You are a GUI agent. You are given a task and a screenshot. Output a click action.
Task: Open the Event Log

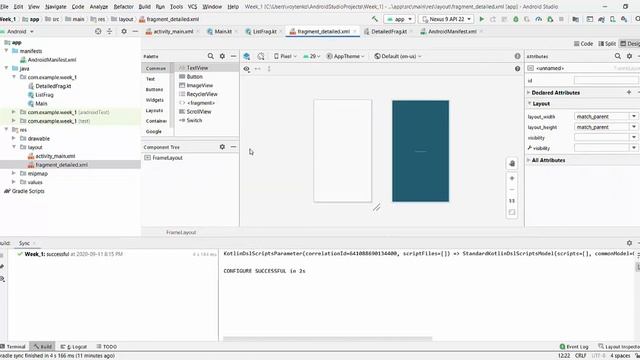point(574,347)
